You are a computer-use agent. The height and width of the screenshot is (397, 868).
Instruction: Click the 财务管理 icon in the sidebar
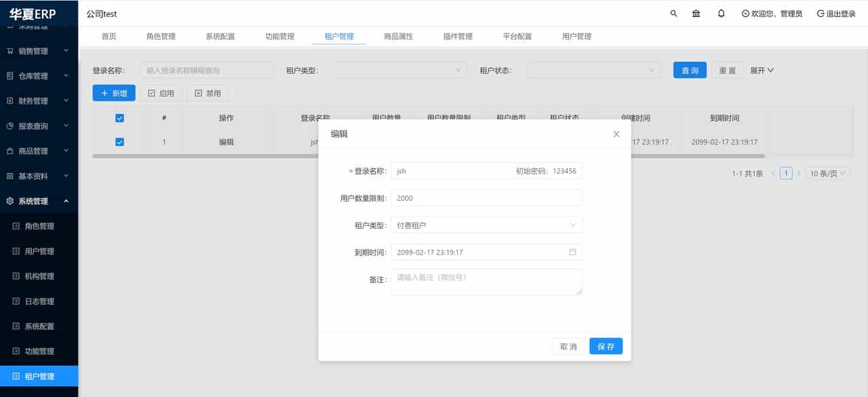coord(9,100)
